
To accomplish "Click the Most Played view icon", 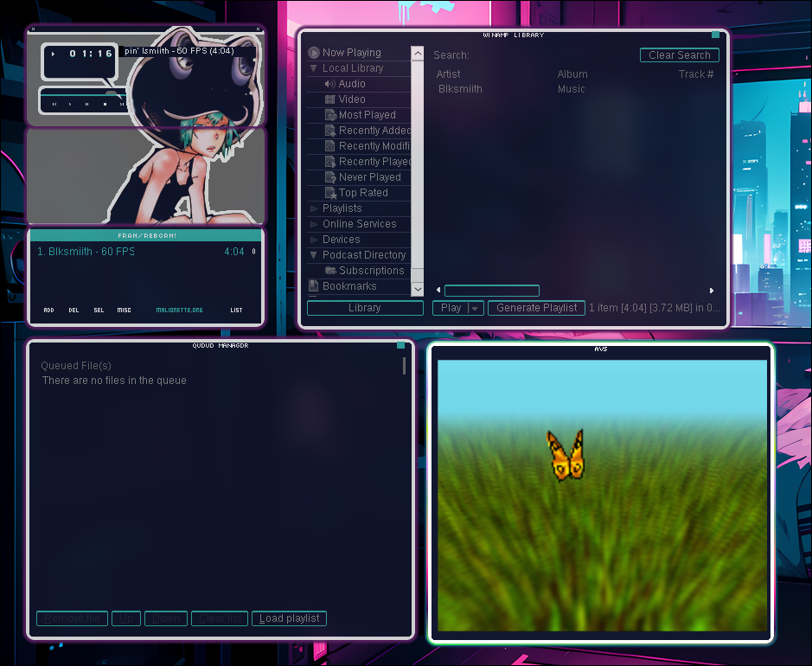I will (x=330, y=115).
